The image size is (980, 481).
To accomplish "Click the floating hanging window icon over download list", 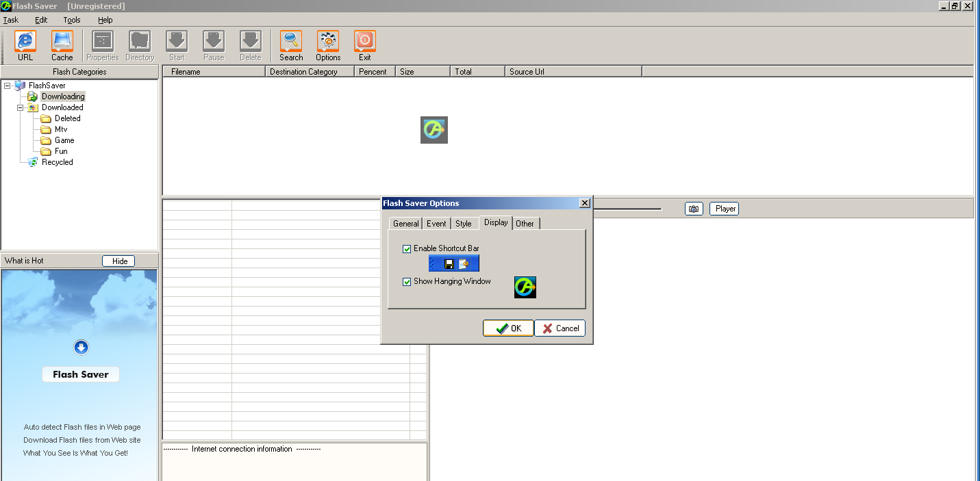I will (434, 130).
